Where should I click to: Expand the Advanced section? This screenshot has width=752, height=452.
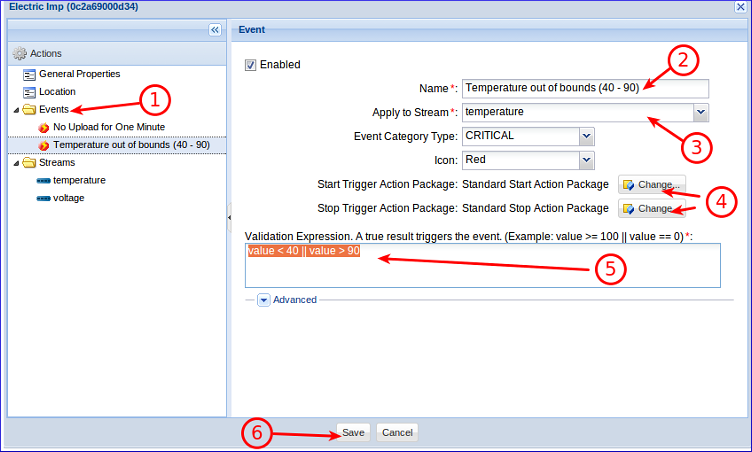263,300
